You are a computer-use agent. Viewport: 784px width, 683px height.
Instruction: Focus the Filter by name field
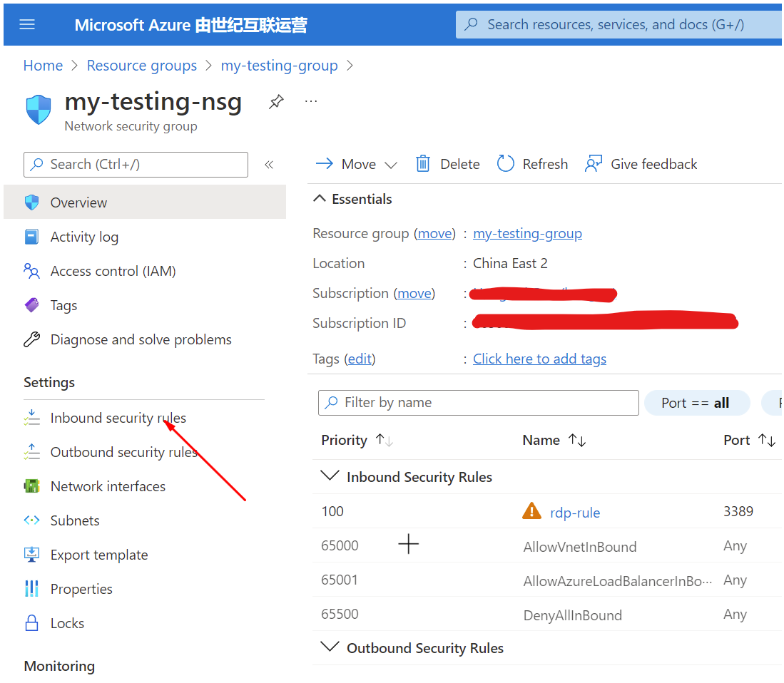pos(478,403)
